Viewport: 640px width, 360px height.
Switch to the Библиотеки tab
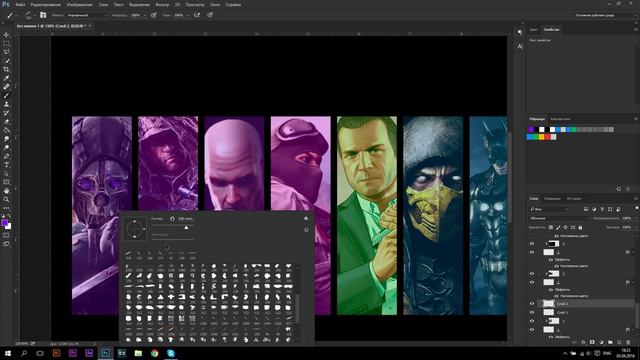point(560,119)
